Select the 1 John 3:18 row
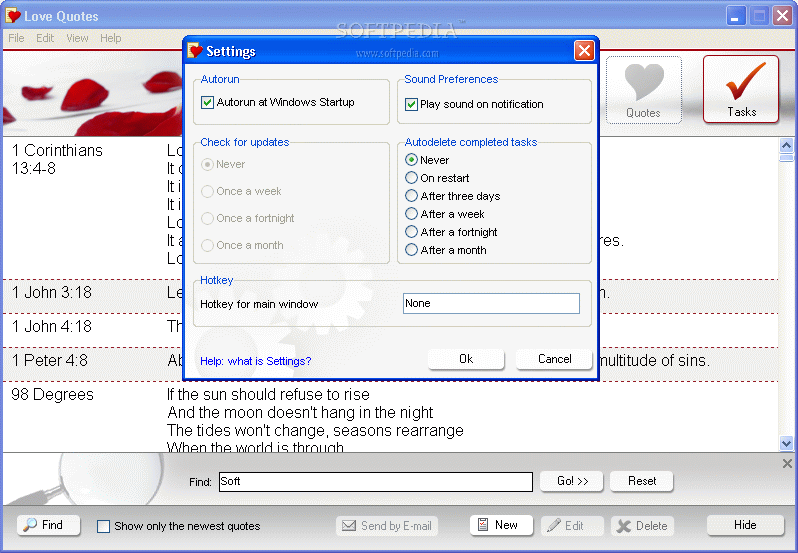 pyautogui.click(x=390, y=296)
